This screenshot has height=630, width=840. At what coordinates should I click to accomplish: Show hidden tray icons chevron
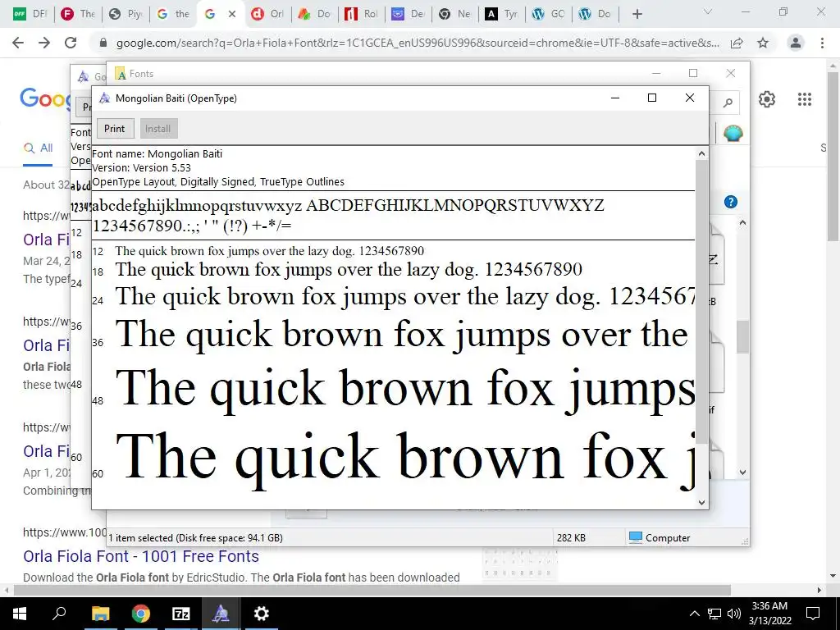(694, 614)
